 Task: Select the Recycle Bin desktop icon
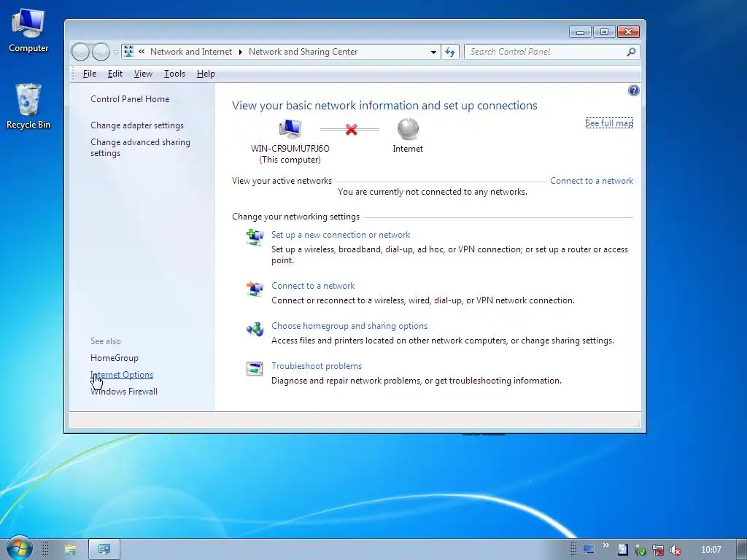click(x=28, y=106)
